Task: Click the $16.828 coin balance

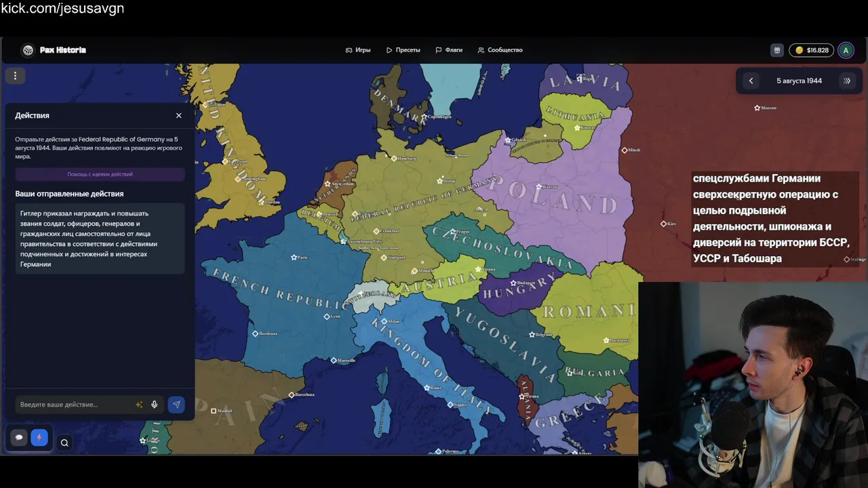Action: point(811,50)
